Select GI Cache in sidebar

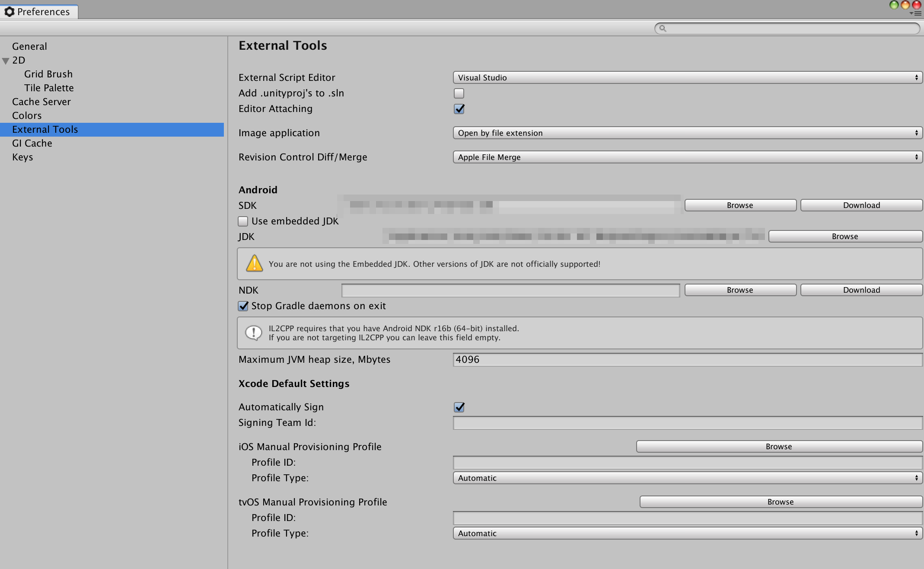(32, 144)
